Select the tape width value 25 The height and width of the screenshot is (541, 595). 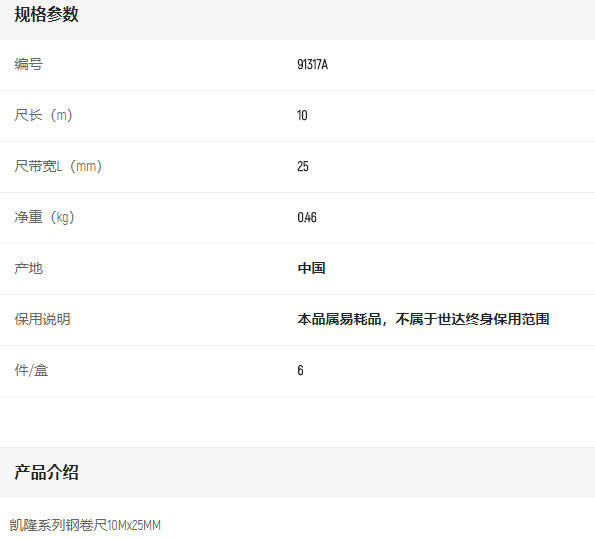point(303,166)
